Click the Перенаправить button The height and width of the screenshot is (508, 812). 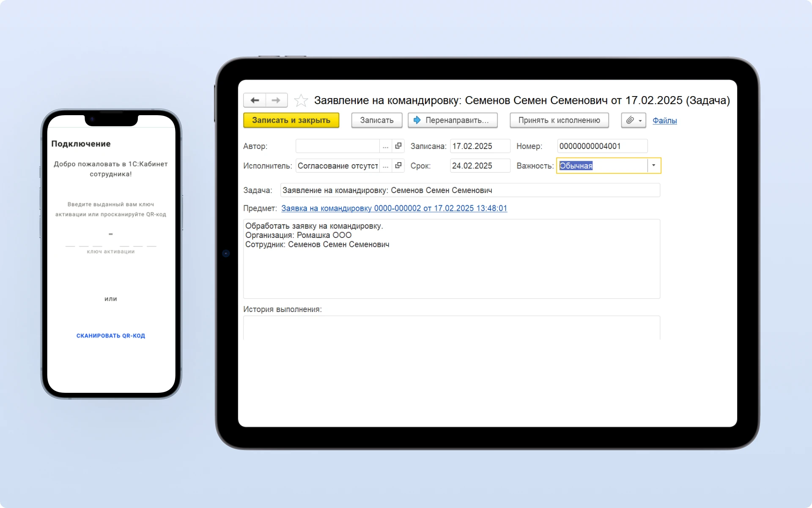coord(452,120)
